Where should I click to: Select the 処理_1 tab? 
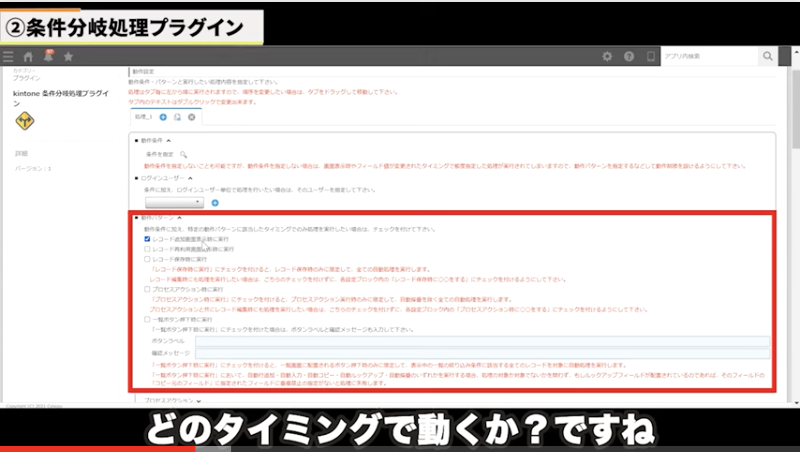(143, 117)
